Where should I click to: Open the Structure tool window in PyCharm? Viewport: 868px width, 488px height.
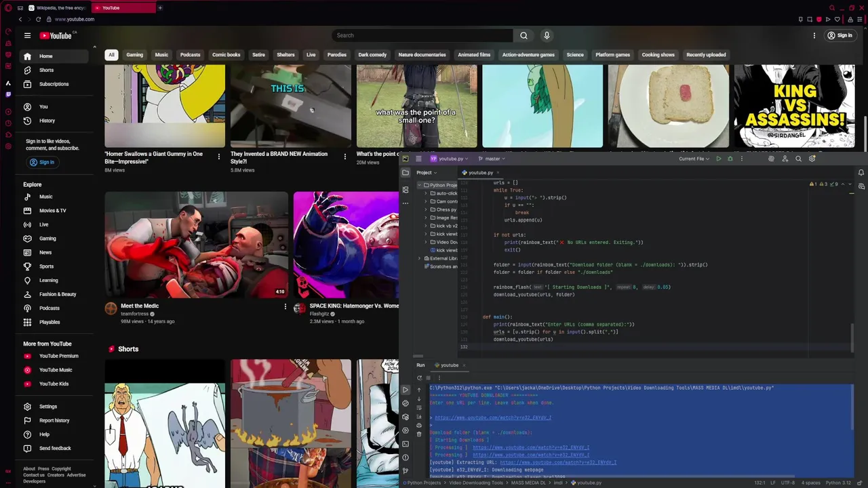(x=406, y=190)
